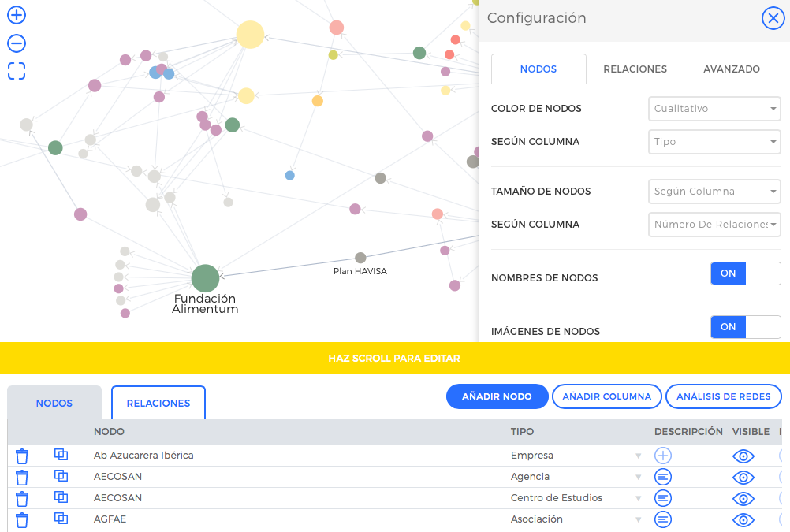Delete the AGFAE node row
The width and height of the screenshot is (790, 532).
coord(22,519)
